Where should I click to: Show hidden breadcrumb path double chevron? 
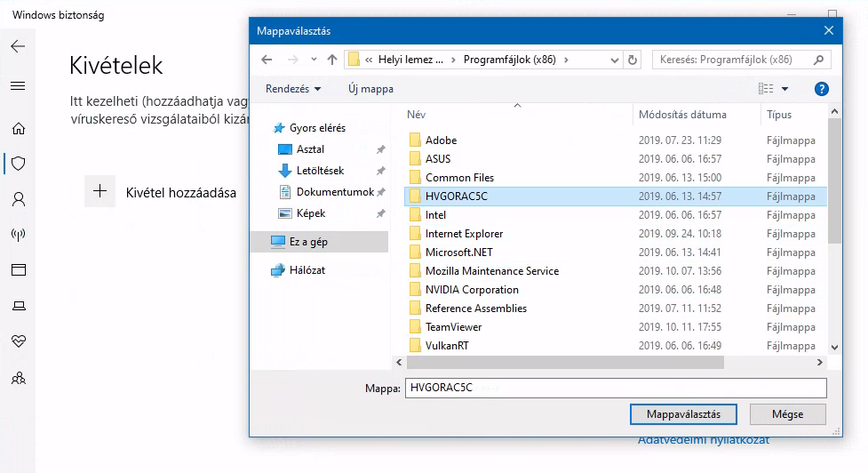coord(369,60)
